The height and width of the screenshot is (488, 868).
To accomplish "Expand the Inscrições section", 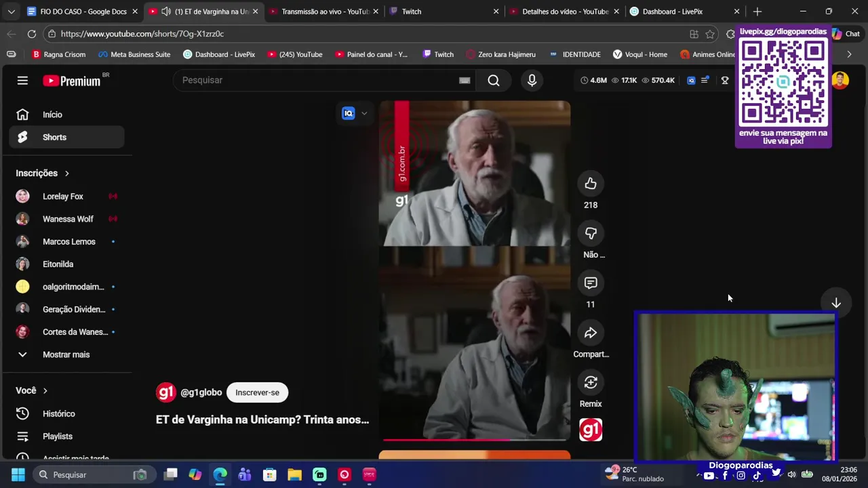I will point(43,174).
